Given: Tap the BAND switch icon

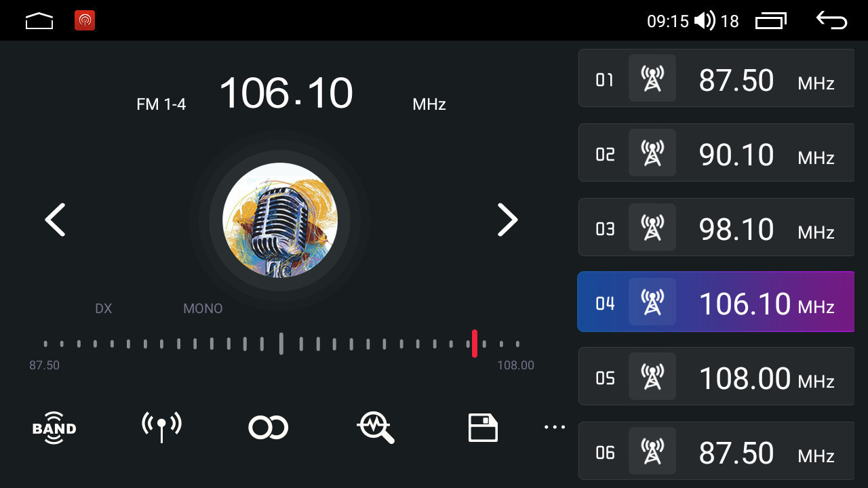Looking at the screenshot, I should pos(54,428).
